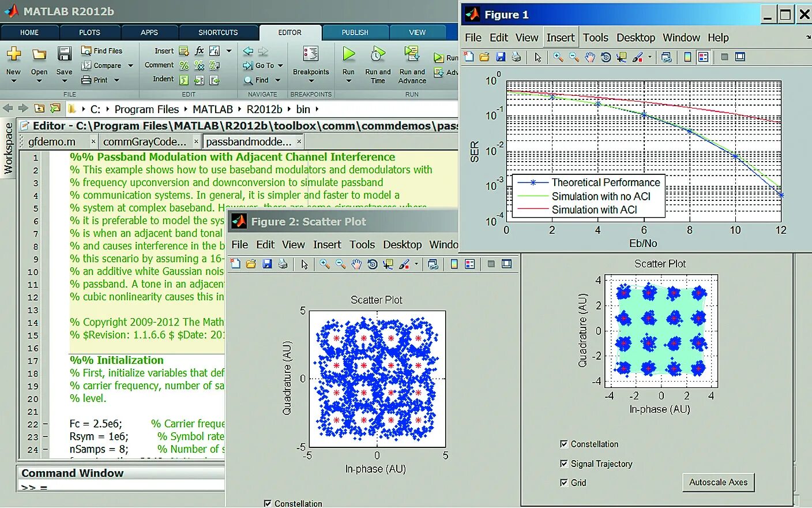Click Link Plot icon in Figure 1 toolbar

point(666,57)
